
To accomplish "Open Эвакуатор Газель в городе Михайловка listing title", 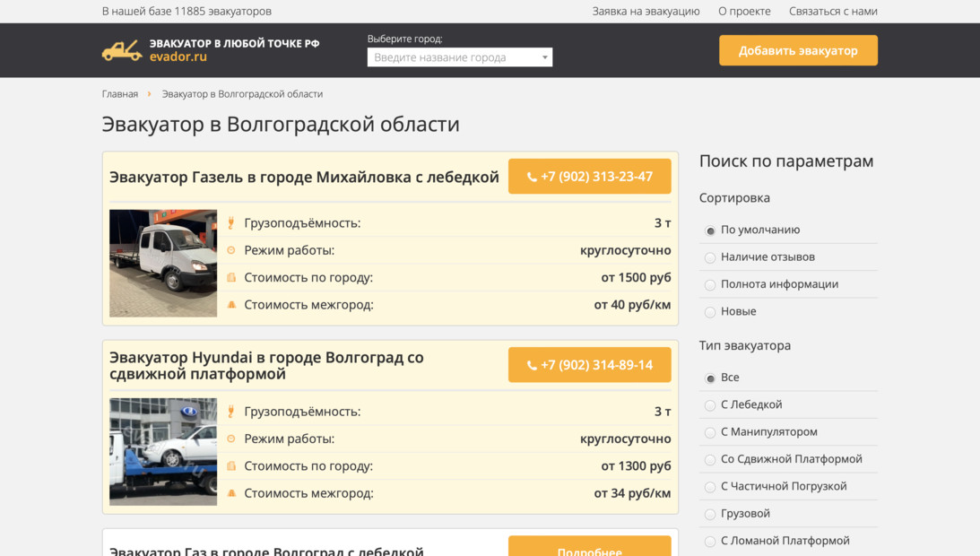I will (304, 177).
